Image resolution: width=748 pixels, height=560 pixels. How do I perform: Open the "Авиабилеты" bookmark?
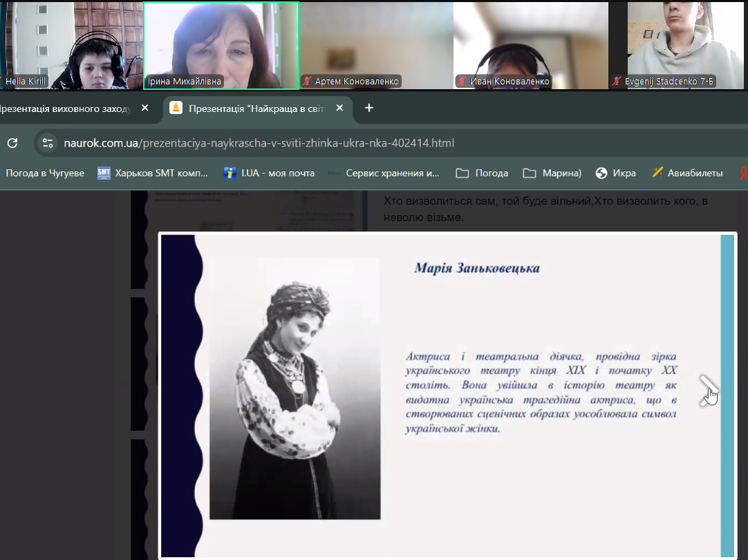point(687,173)
